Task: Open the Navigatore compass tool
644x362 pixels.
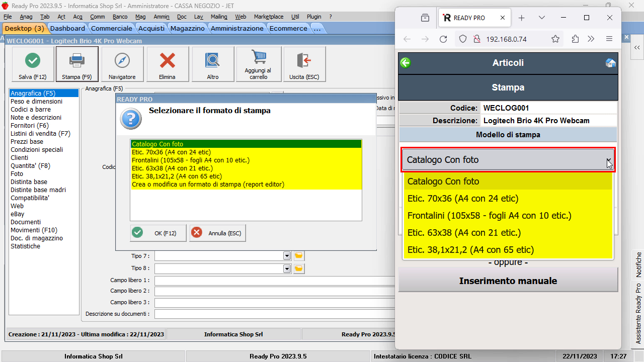Action: coord(122,64)
